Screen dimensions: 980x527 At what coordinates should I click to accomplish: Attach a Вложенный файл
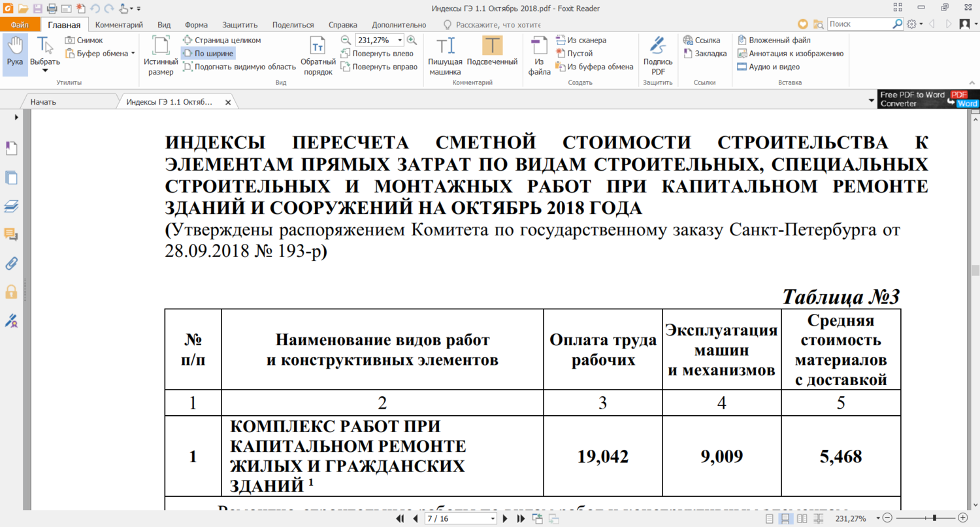[774, 40]
